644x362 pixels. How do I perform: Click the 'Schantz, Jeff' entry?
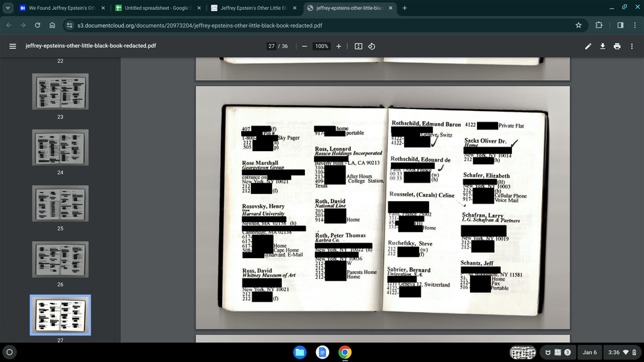(x=477, y=263)
